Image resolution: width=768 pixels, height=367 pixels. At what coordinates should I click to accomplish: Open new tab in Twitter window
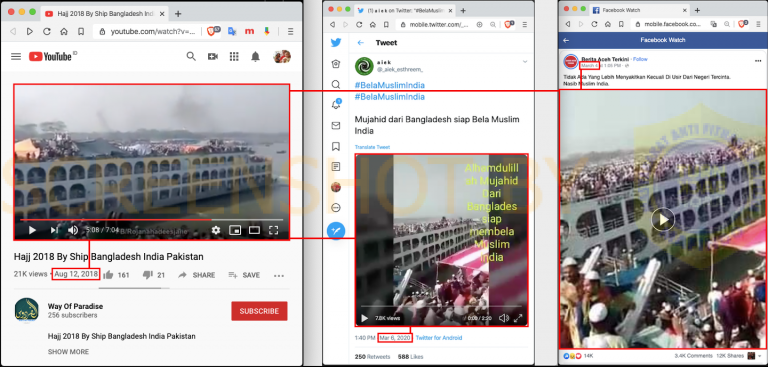pyautogui.click(x=463, y=10)
